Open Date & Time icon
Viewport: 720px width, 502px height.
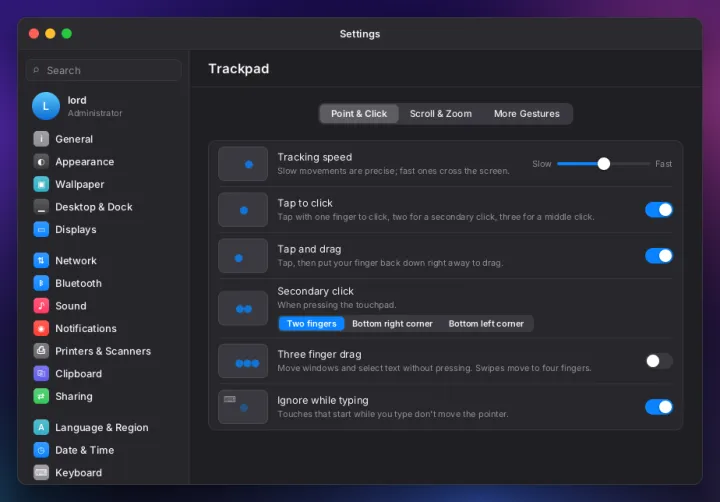(41, 450)
